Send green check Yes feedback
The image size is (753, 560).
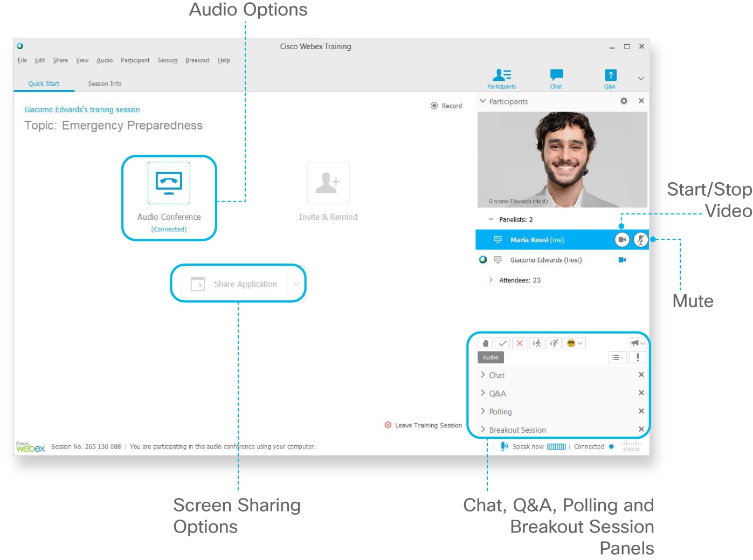[x=502, y=343]
